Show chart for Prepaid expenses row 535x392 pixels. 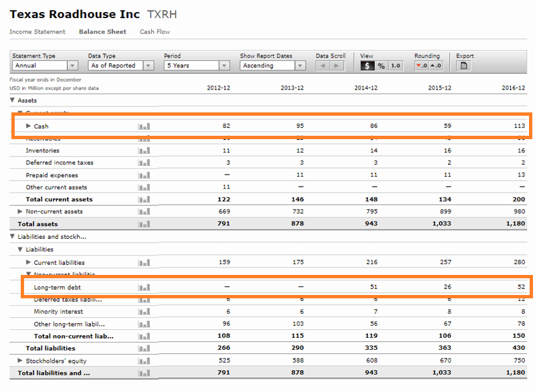pos(144,175)
